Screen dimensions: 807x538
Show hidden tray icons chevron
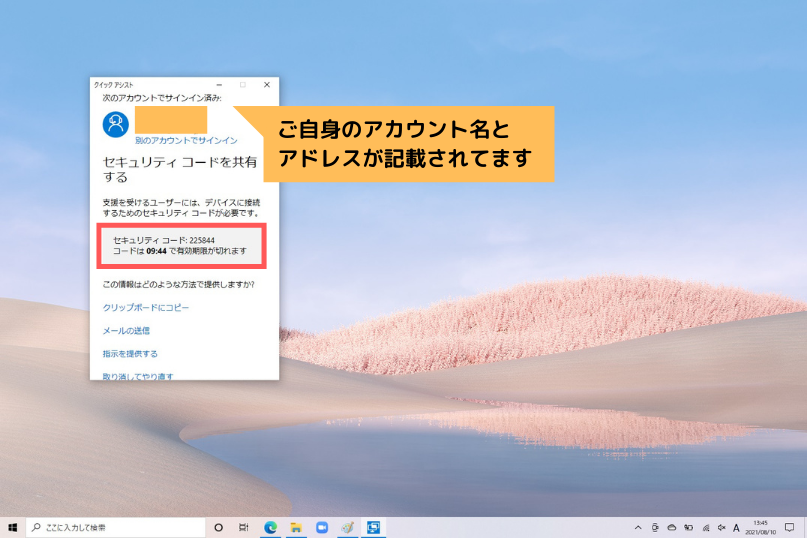tap(638, 528)
